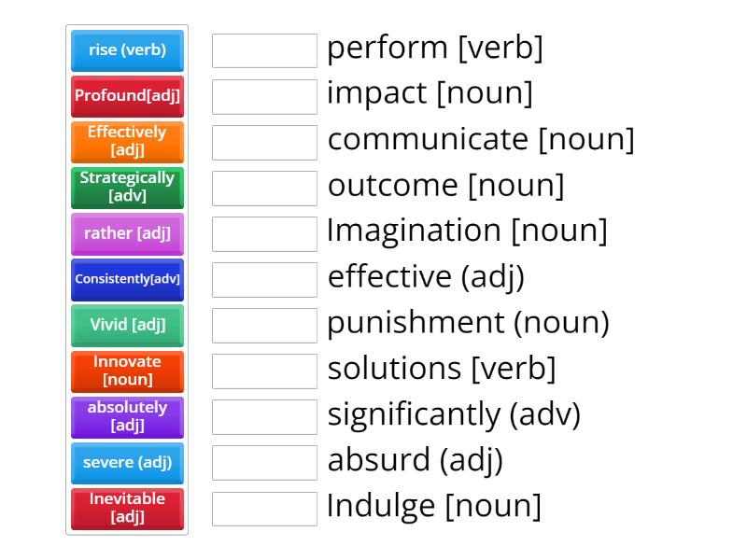Select the blue 'rise (verb)' tile
The image size is (747, 560).
127,50
